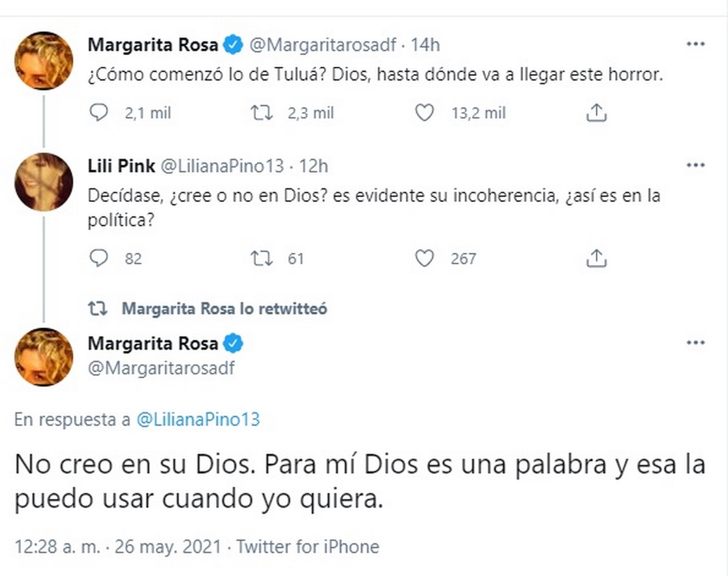Share Margarita Rosa's first tweet
This screenshot has height=576, width=728.
pyautogui.click(x=596, y=113)
